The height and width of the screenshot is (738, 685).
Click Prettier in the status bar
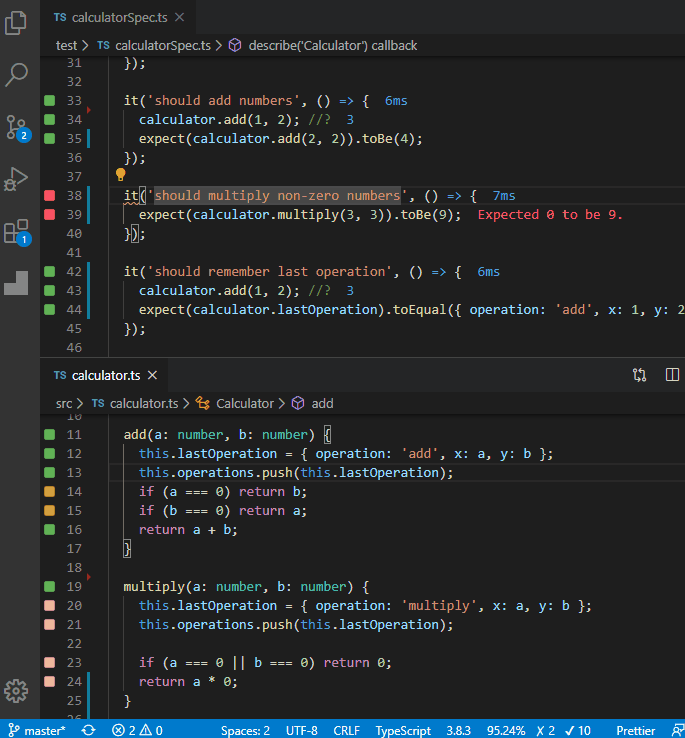(636, 730)
